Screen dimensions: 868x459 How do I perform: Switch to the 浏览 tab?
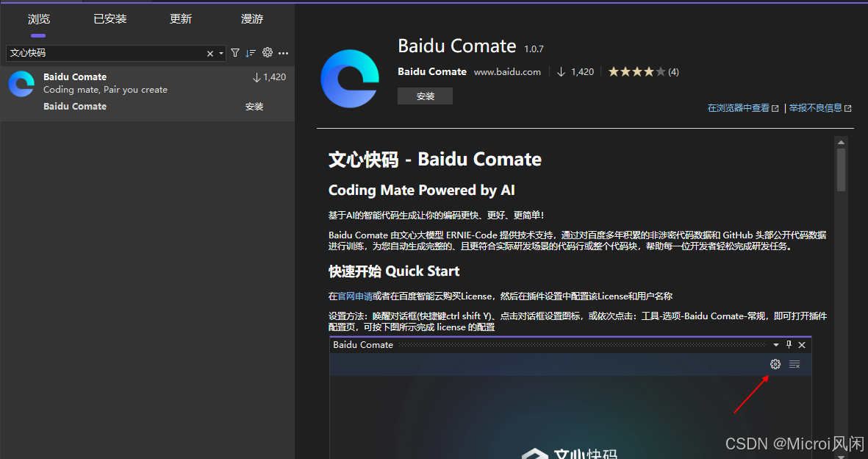coord(39,19)
